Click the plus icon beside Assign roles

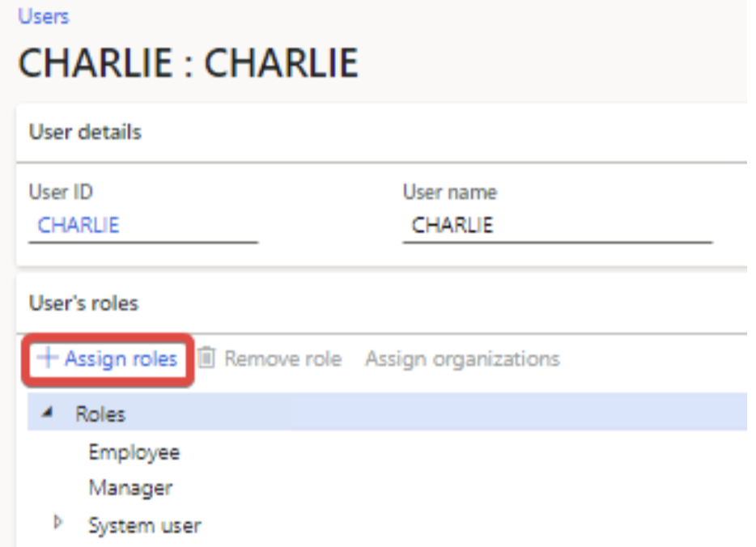49,358
